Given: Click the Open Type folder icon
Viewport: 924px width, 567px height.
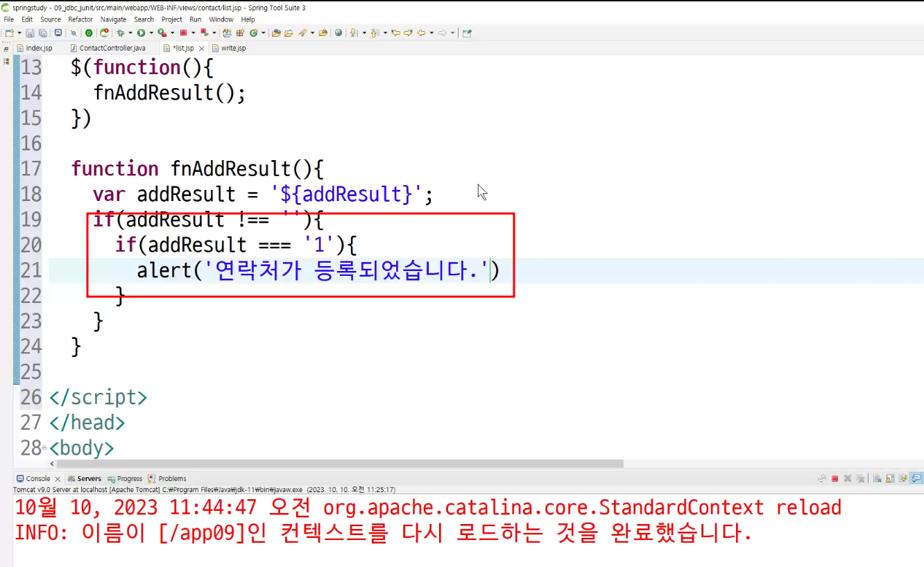Looking at the screenshot, I should tap(276, 33).
